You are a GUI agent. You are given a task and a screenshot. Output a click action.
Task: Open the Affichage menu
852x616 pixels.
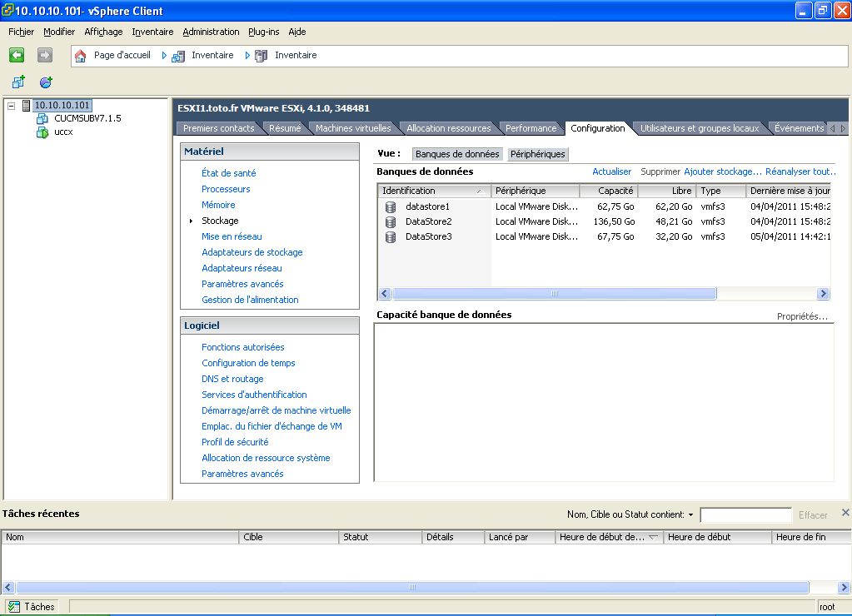(103, 32)
